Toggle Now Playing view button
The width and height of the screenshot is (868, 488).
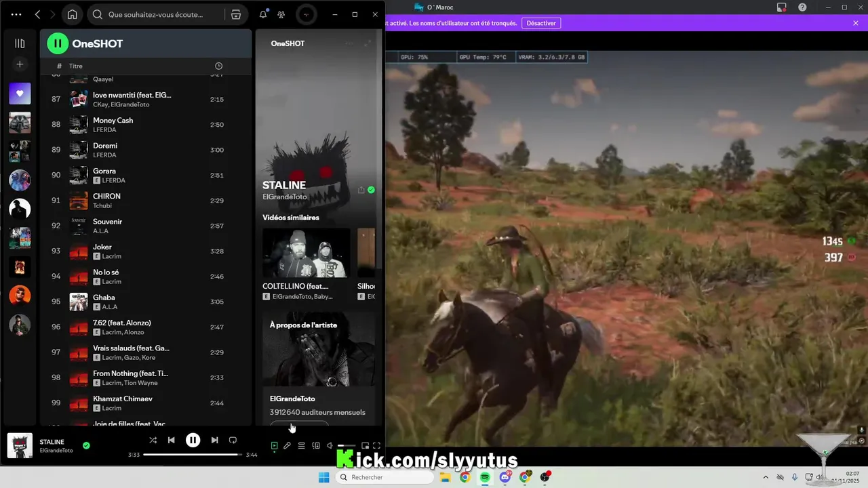pos(274,446)
